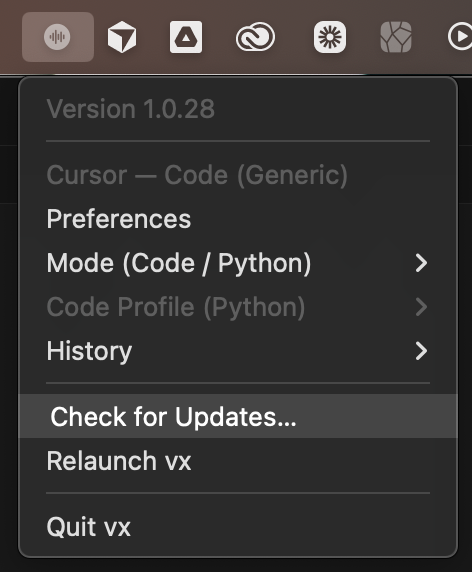
Task: Click the cracked-pattern app menu bar icon
Action: pyautogui.click(x=396, y=37)
